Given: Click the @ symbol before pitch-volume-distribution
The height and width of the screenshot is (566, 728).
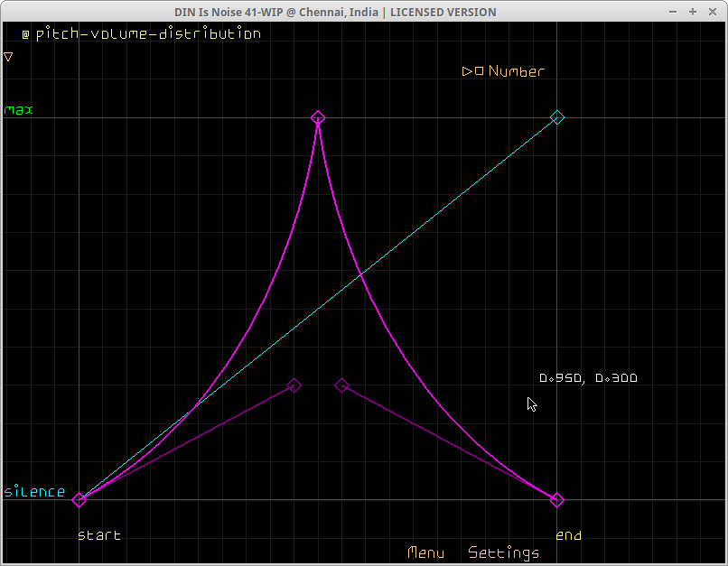Looking at the screenshot, I should click(x=25, y=34).
